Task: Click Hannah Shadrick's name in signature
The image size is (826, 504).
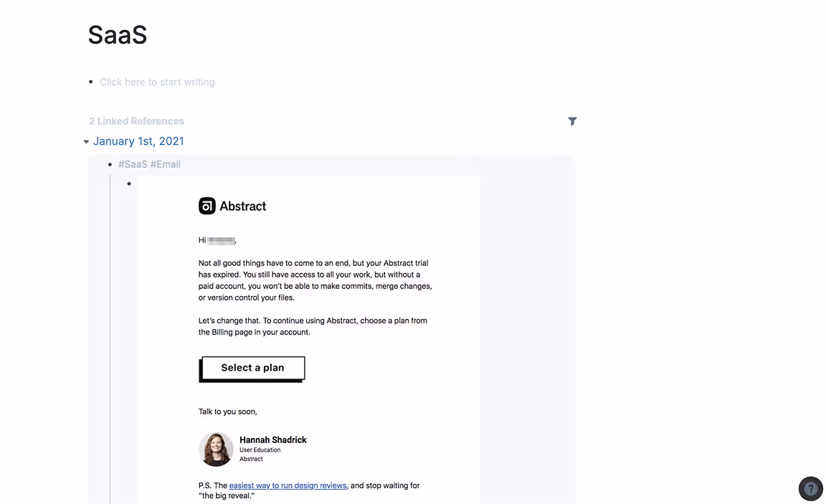Action: pyautogui.click(x=273, y=439)
